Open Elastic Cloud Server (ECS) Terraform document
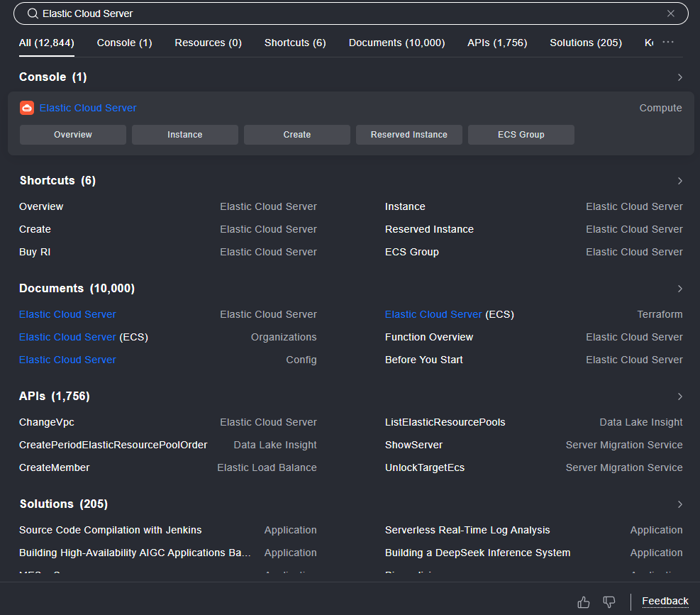Screen dimensions: 700x615 click(534, 314)
